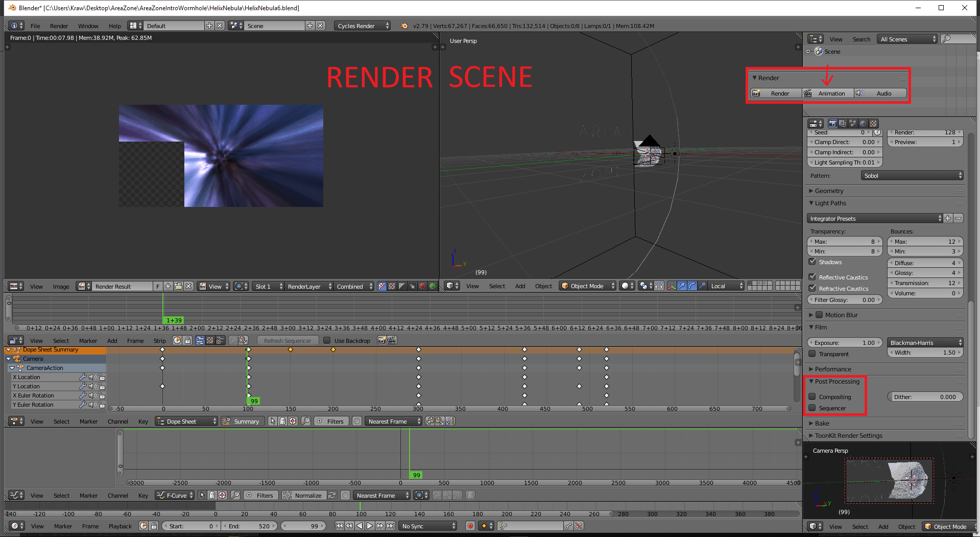Enable the Compositing checkbox under Post Processing
This screenshot has width=980, height=537.
click(x=814, y=397)
